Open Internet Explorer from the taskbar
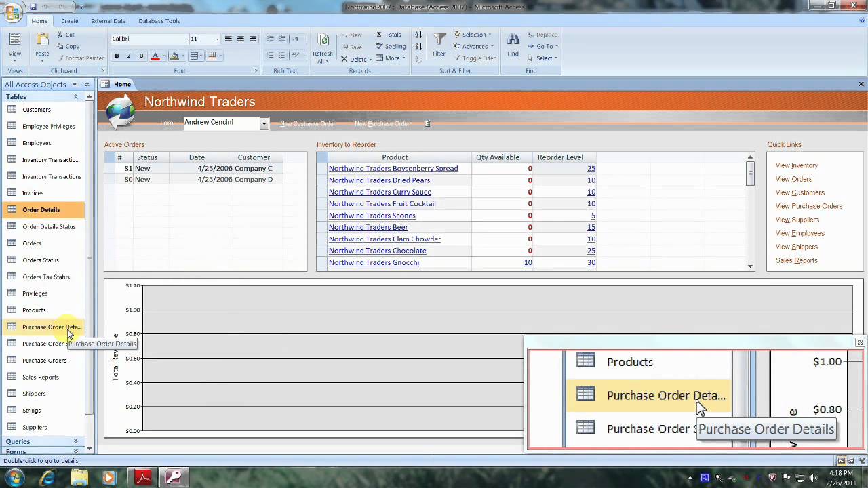 point(47,478)
